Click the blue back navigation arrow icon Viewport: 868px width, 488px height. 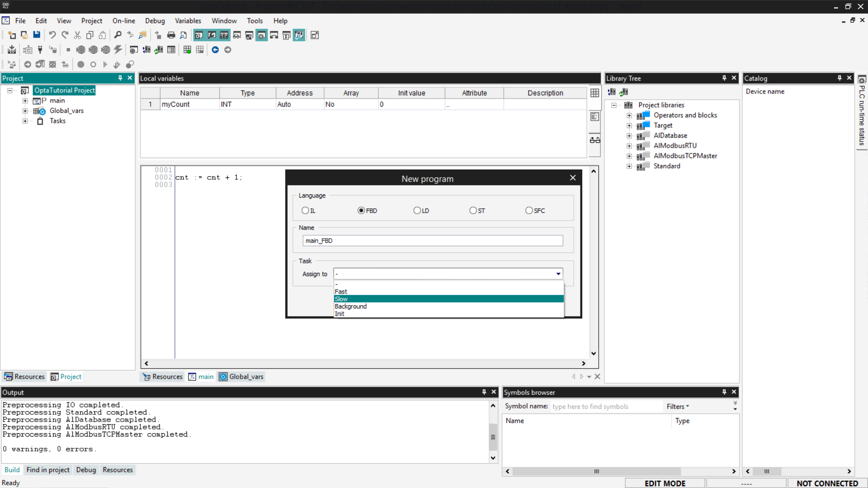pos(215,50)
